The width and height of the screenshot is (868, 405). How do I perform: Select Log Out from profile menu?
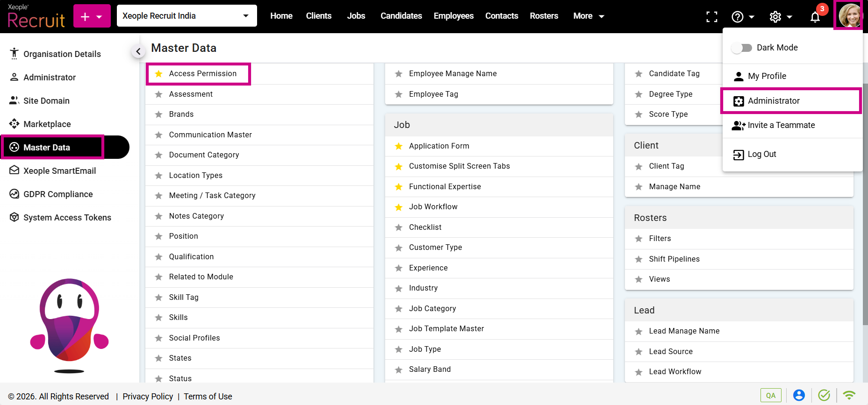(761, 154)
